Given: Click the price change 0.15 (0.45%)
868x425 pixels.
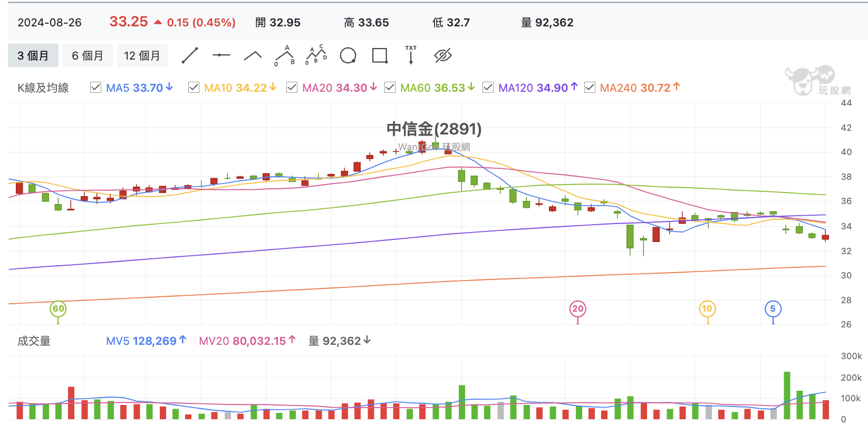Looking at the screenshot, I should click(x=201, y=23).
